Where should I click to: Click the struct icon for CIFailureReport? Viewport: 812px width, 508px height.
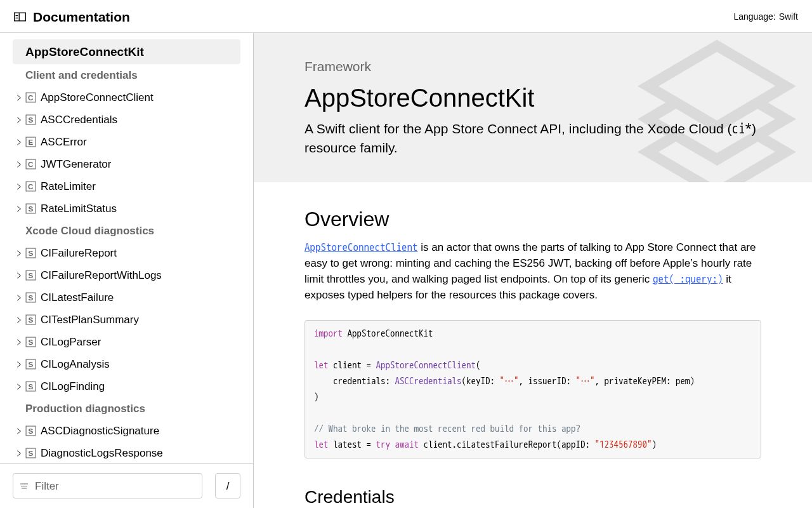coord(30,253)
